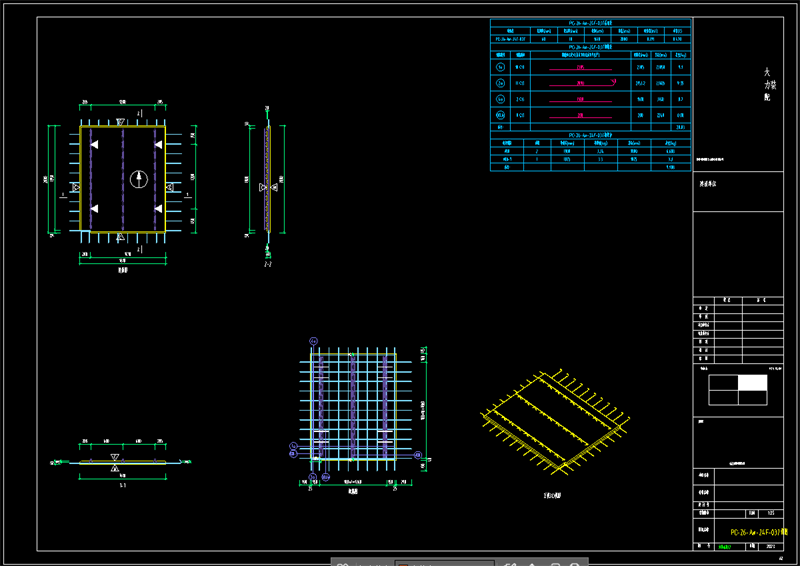This screenshot has width=800, height=566.
Task: Click the first pink rebar line in table
Action: coord(581,69)
